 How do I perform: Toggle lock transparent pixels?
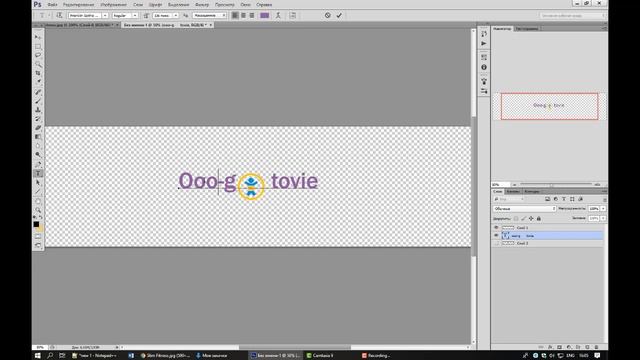pos(516,219)
